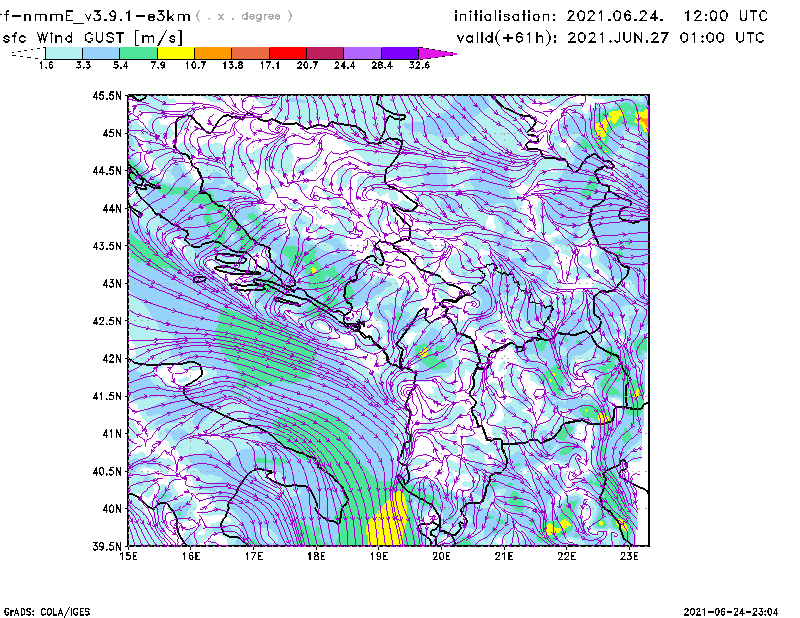
Task: Click the legend value '17.1'
Action: click(270, 65)
